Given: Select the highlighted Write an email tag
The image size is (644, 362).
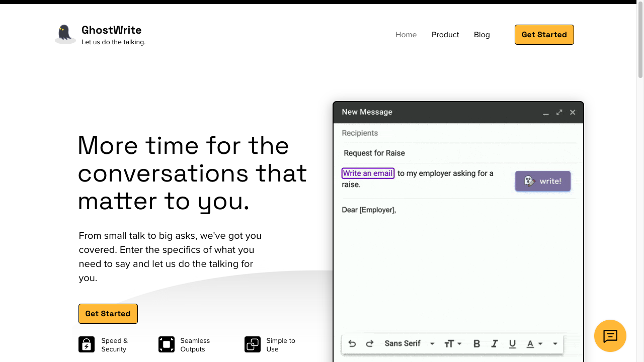Looking at the screenshot, I should [x=368, y=173].
